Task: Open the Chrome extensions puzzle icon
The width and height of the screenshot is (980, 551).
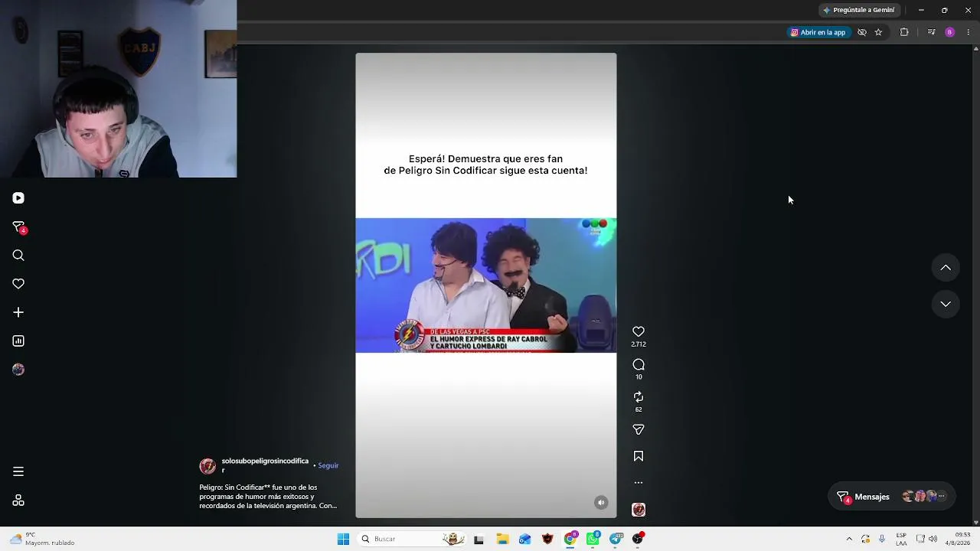Action: coord(904,32)
